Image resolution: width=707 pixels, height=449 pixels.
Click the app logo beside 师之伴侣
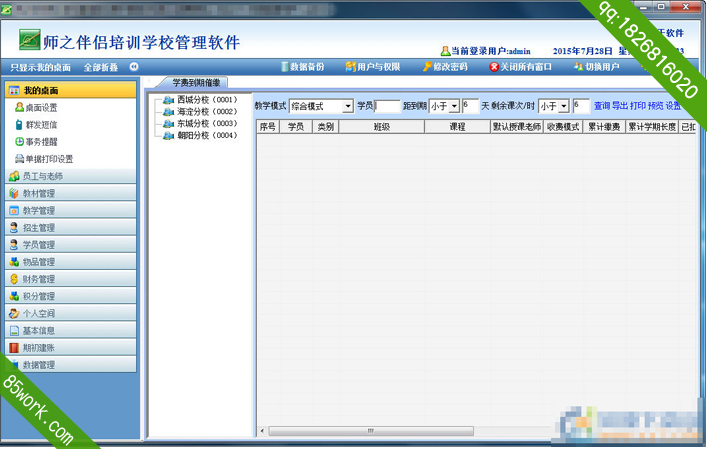(30, 40)
